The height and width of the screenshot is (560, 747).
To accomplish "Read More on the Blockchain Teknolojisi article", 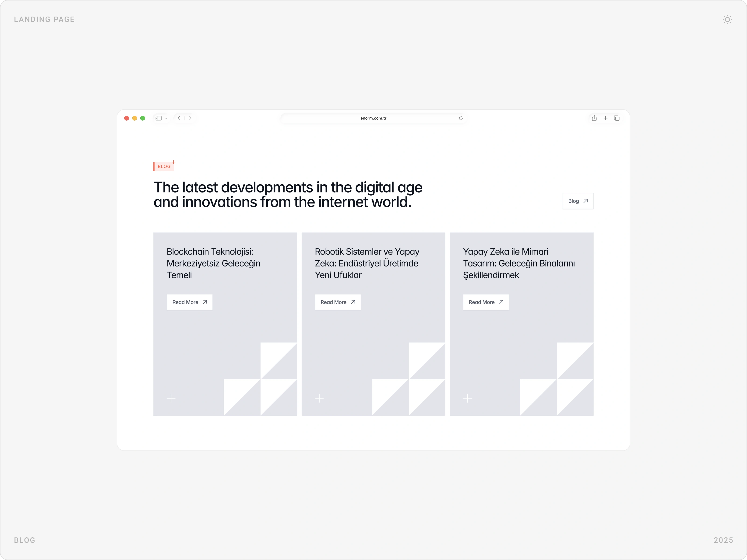I will [190, 302].
